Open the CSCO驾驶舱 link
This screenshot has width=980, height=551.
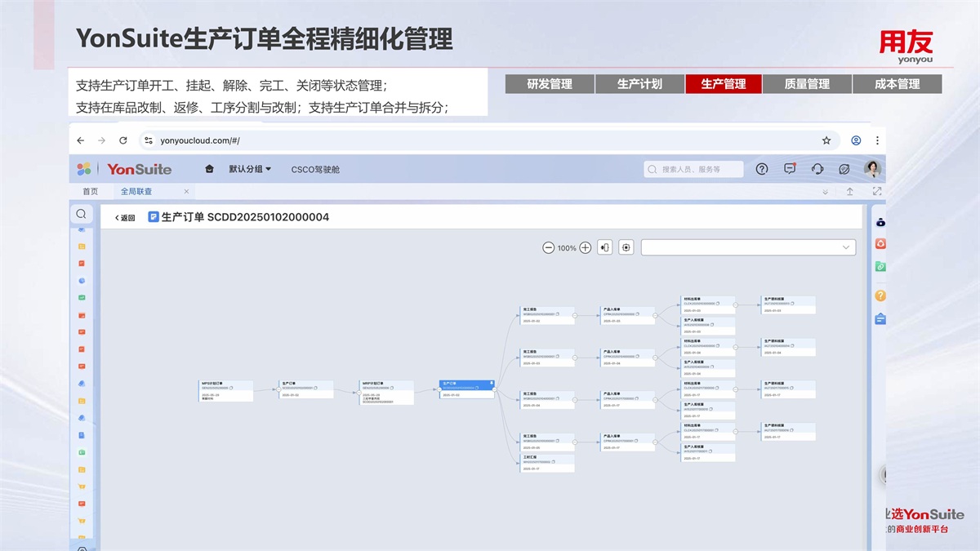(x=315, y=170)
